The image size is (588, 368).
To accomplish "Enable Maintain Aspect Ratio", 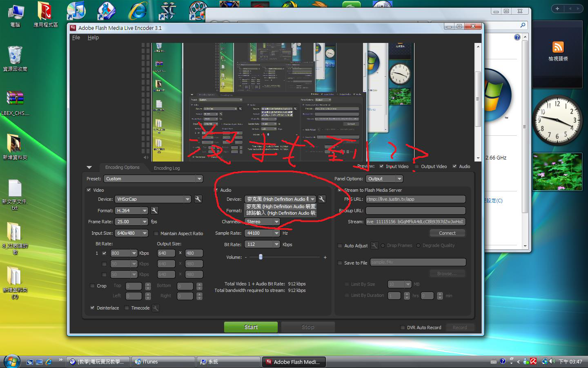I will [x=156, y=233].
